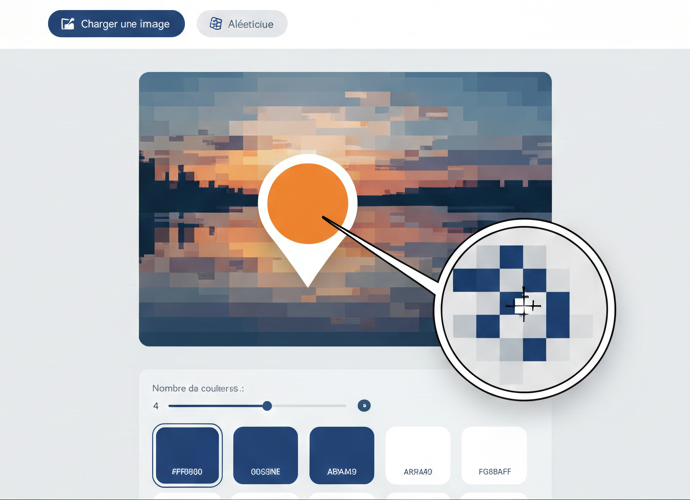Pick the ABAM9 color swatch
This screenshot has width=690, height=500.
tap(341, 455)
